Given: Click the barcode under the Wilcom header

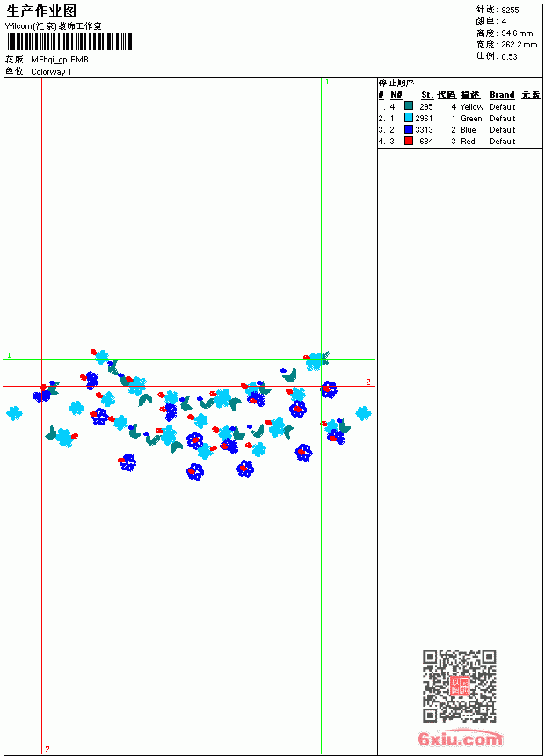Looking at the screenshot, I should pyautogui.click(x=69, y=41).
